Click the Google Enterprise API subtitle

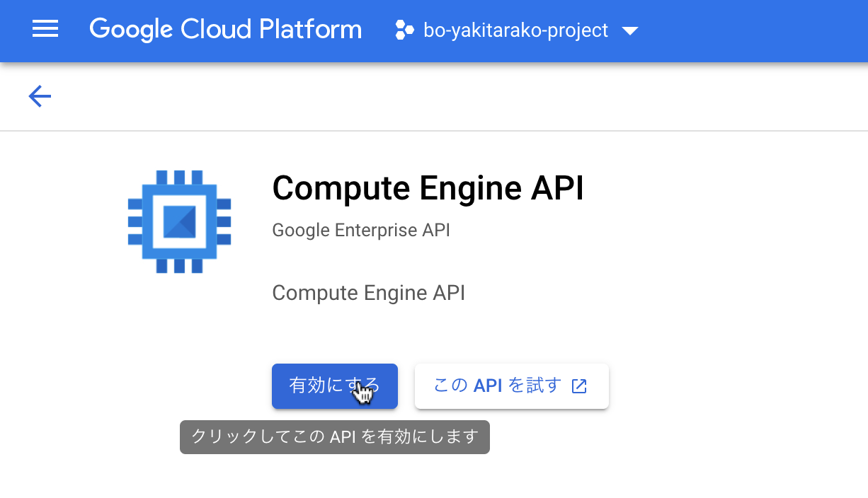[361, 231]
